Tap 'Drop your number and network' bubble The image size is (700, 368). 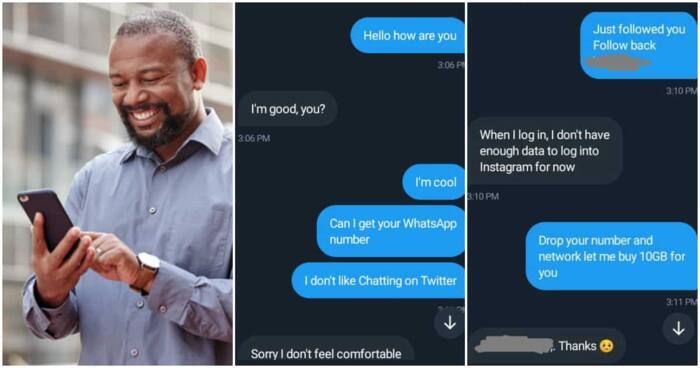(x=611, y=256)
